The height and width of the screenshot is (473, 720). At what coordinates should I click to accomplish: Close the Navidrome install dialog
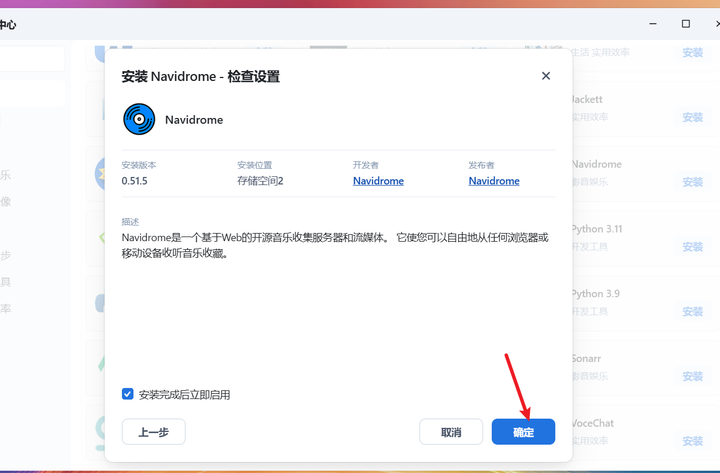pyautogui.click(x=546, y=76)
